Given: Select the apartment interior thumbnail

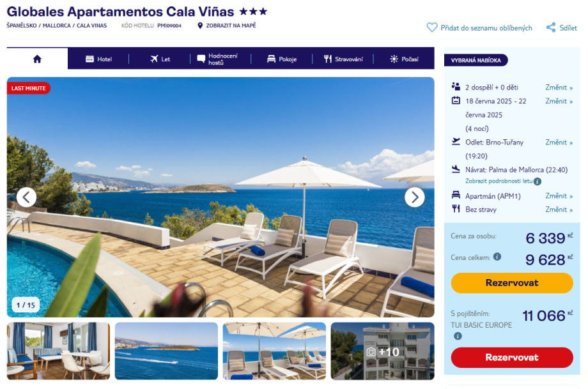Looking at the screenshot, I should point(59,351).
